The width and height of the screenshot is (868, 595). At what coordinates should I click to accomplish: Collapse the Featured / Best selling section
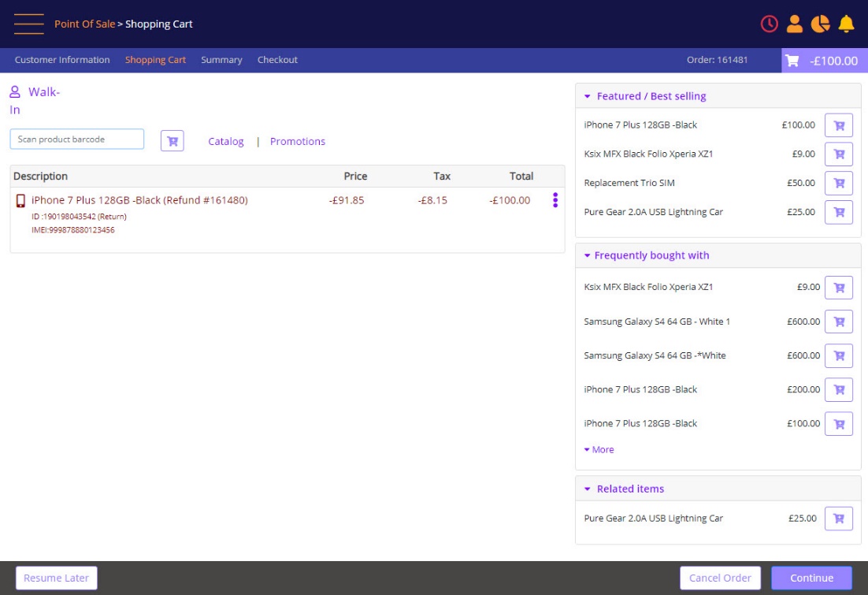pyautogui.click(x=588, y=96)
